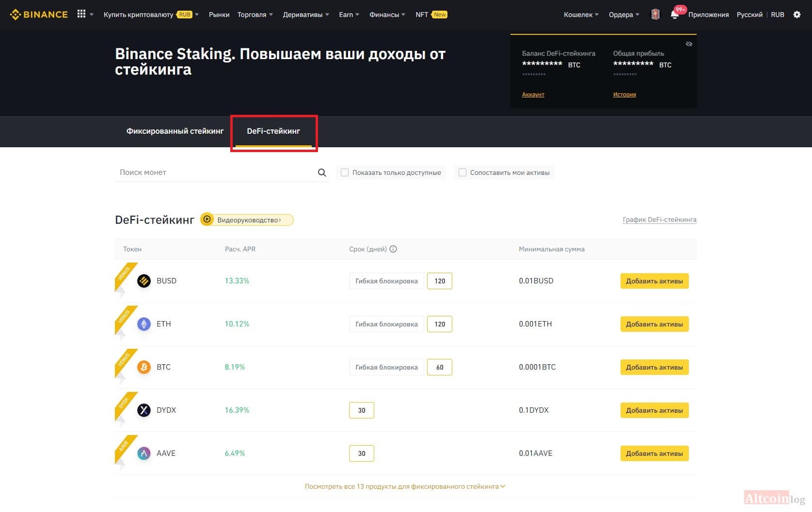Select Гибкая блокировка for ETH
Screen dimensions: 812x512
point(386,324)
